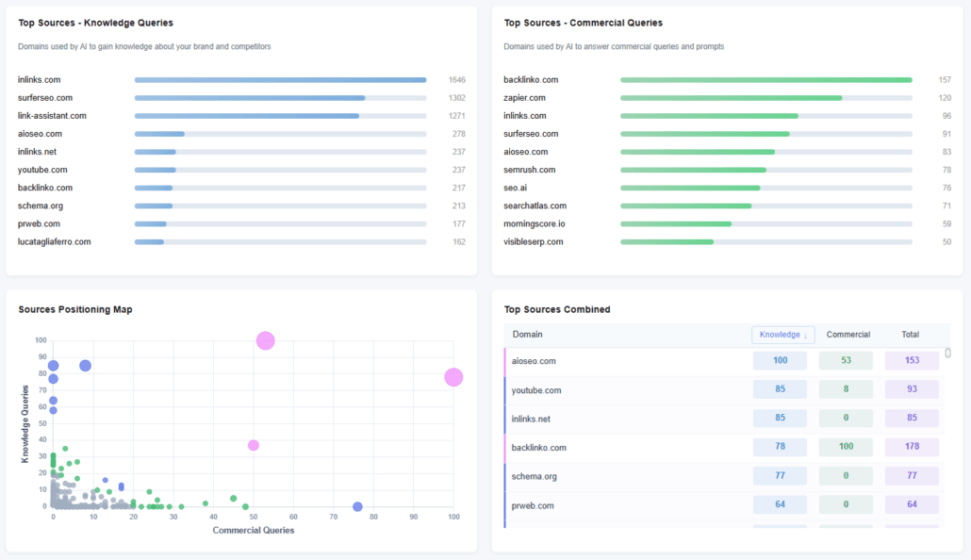This screenshot has width=971, height=560.
Task: Click inlinks.net label in Knowledge Queries
Action: coord(37,152)
